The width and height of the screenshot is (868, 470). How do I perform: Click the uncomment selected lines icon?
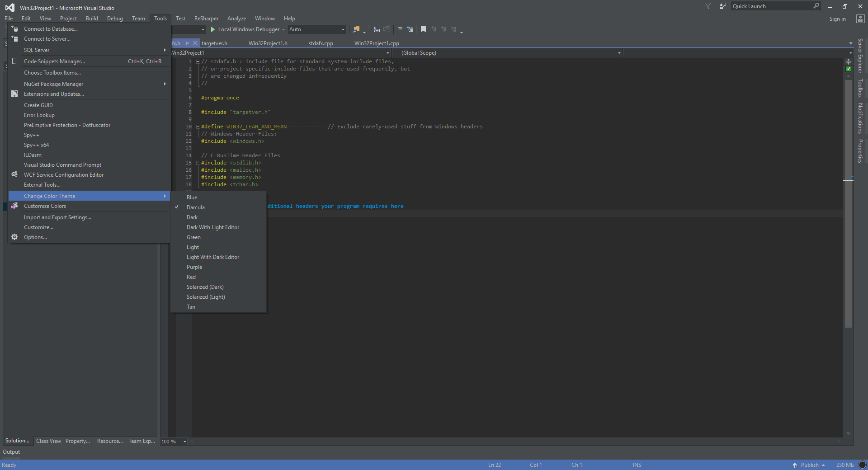tap(410, 29)
